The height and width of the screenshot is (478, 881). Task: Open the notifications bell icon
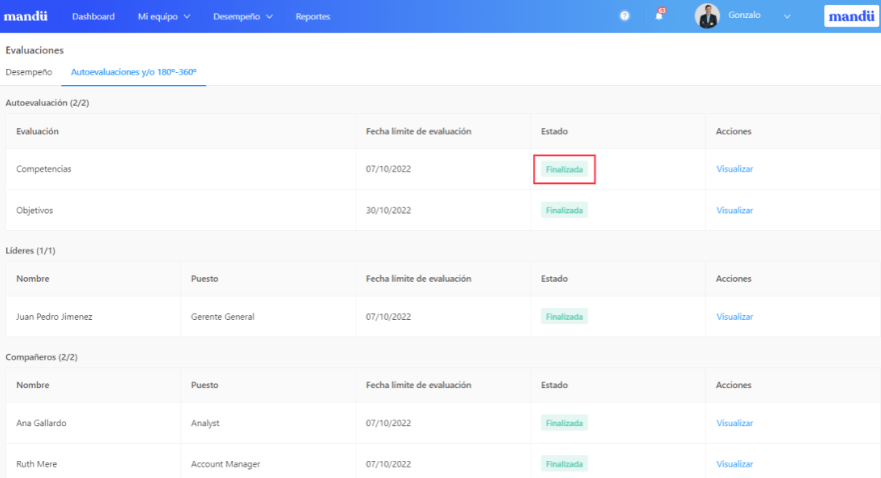659,16
